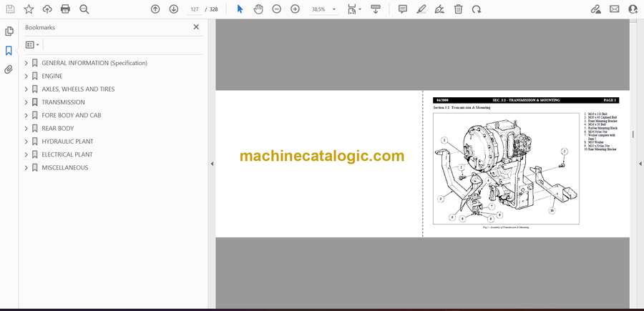
Task: Expand the HYDRAULIC PLANT bookmark
Action: coord(26,142)
